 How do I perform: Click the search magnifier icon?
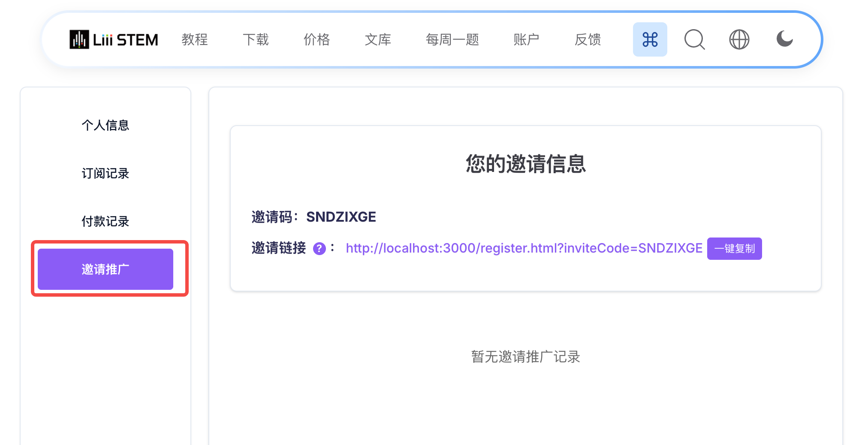(x=694, y=39)
